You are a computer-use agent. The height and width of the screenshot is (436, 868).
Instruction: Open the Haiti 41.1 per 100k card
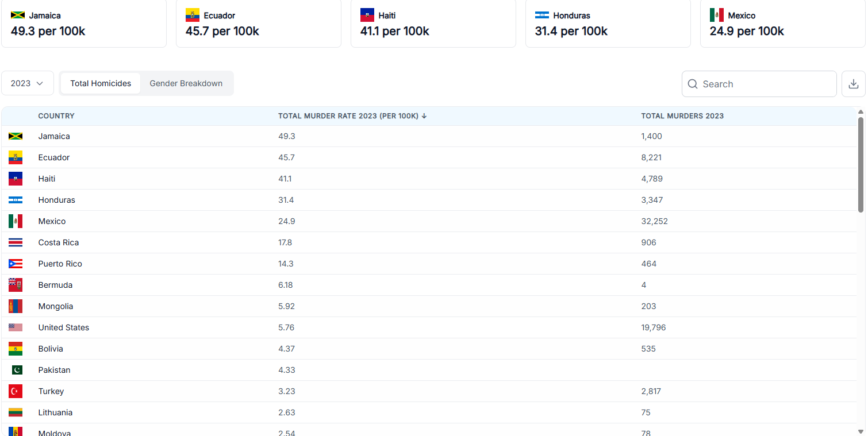click(x=433, y=23)
